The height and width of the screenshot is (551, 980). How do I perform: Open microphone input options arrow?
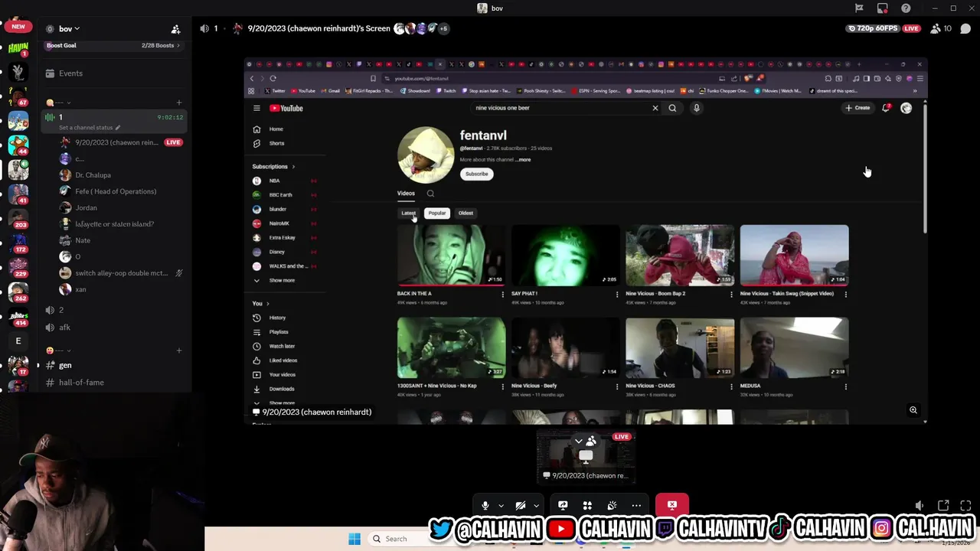pyautogui.click(x=501, y=505)
